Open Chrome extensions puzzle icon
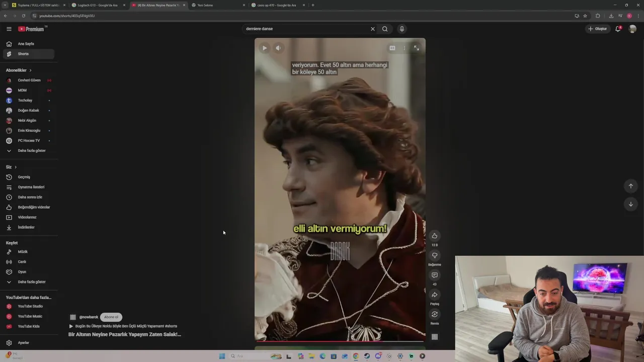 [598, 16]
